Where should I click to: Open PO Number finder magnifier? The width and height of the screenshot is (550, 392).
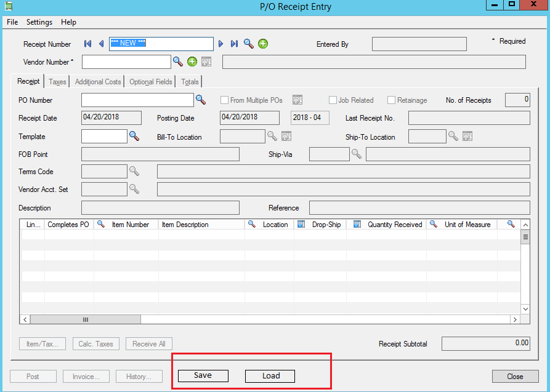coord(201,100)
